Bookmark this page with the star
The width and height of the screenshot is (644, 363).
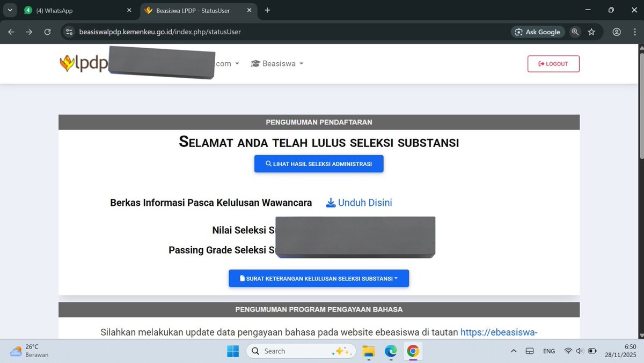(591, 32)
